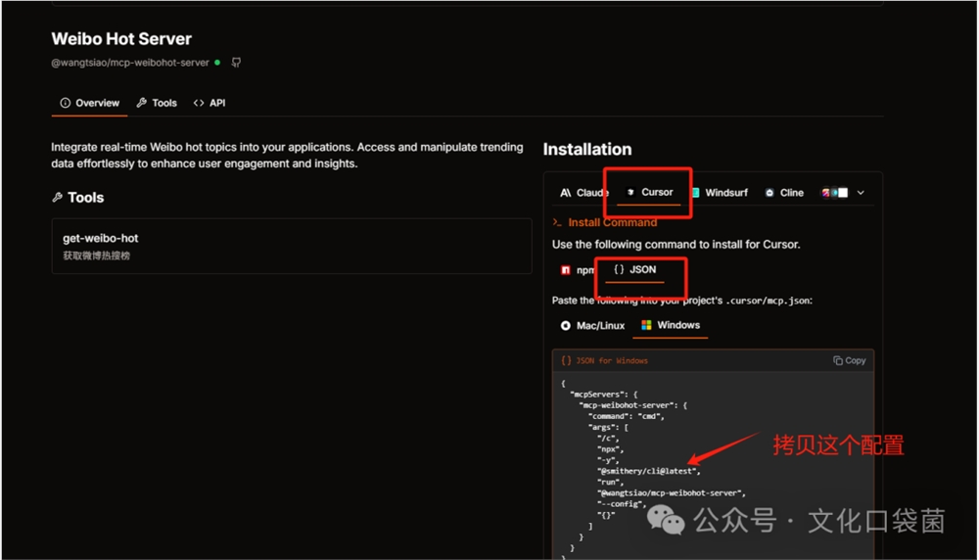This screenshot has width=979, height=560.
Task: Click the green online status dot
Action: point(217,63)
